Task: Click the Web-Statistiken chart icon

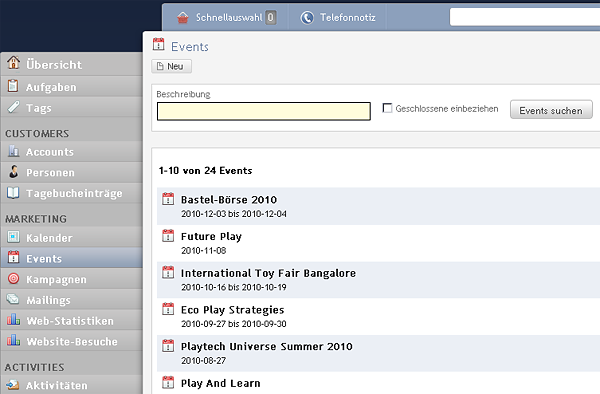Action: (13, 319)
